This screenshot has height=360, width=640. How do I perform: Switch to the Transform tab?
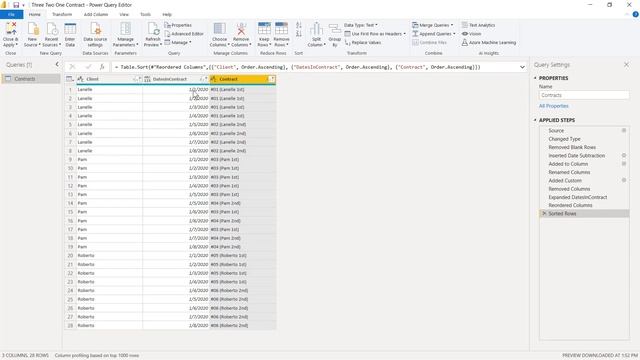62,14
